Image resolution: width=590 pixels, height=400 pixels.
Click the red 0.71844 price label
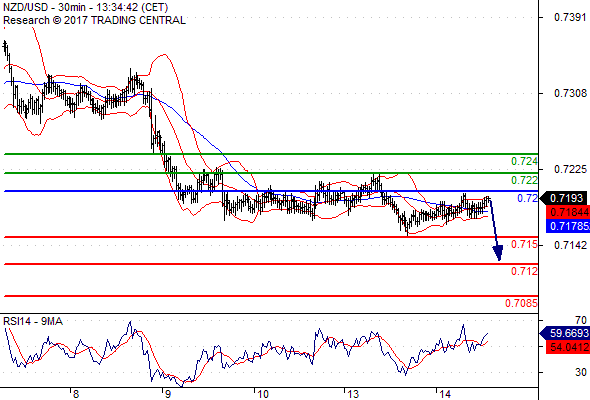568,212
